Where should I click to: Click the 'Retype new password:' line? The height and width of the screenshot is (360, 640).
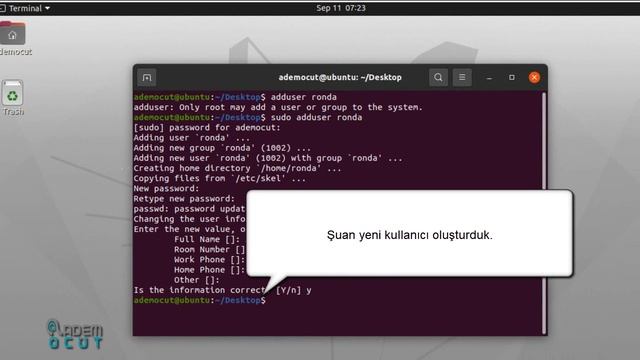pyautogui.click(x=184, y=199)
